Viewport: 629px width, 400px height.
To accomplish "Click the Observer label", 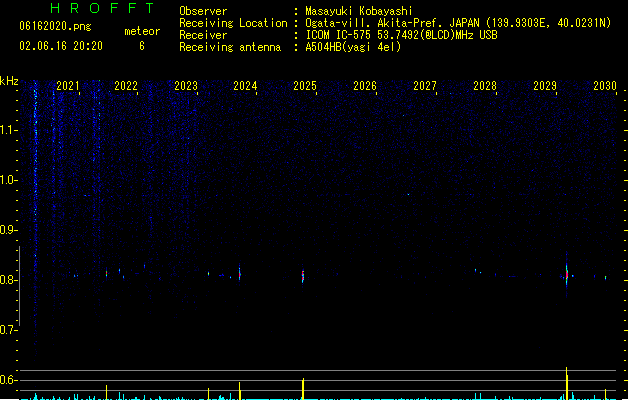I will click(x=203, y=11).
